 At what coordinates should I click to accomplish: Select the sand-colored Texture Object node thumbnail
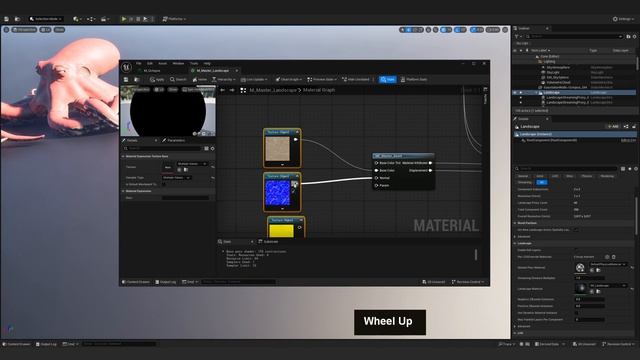click(278, 149)
